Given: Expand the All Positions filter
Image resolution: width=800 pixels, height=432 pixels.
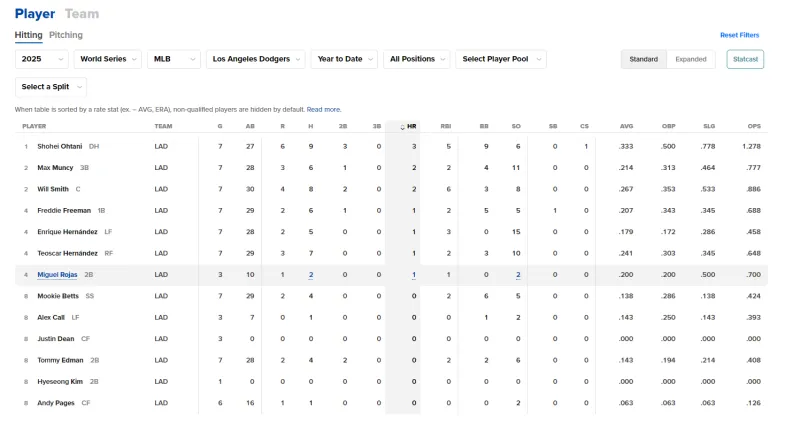Looking at the screenshot, I should (417, 59).
